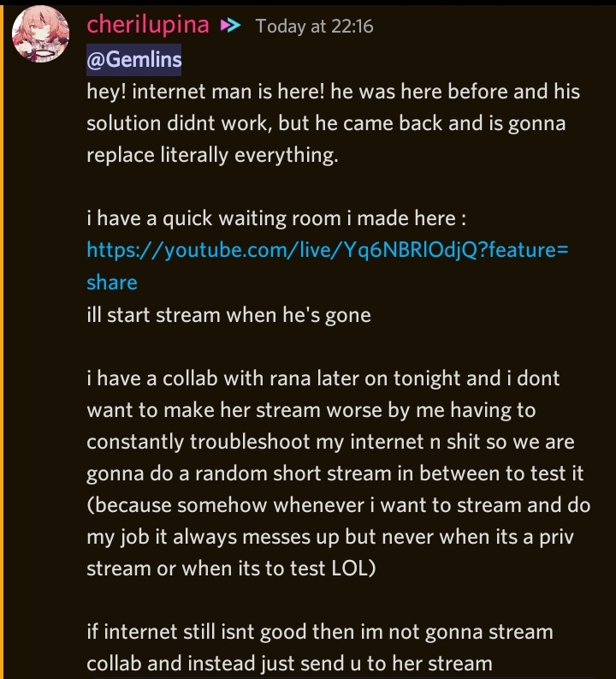Select the 'quick waiting room i made here' line
616x679 pixels.
pos(276,218)
